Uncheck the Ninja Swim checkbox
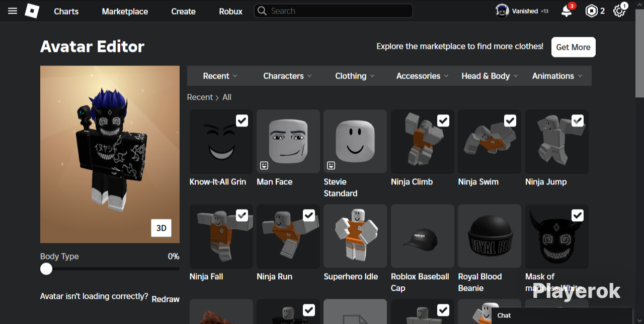Image resolution: width=644 pixels, height=324 pixels. coord(510,120)
